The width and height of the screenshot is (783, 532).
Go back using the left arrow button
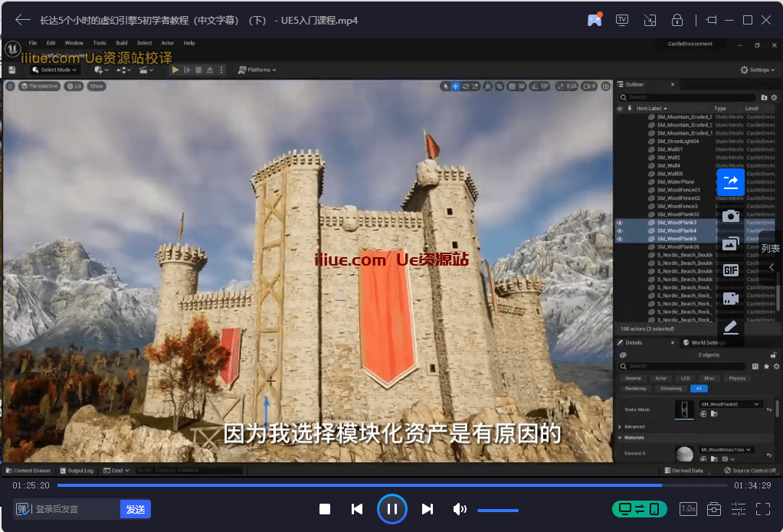pos(23,20)
